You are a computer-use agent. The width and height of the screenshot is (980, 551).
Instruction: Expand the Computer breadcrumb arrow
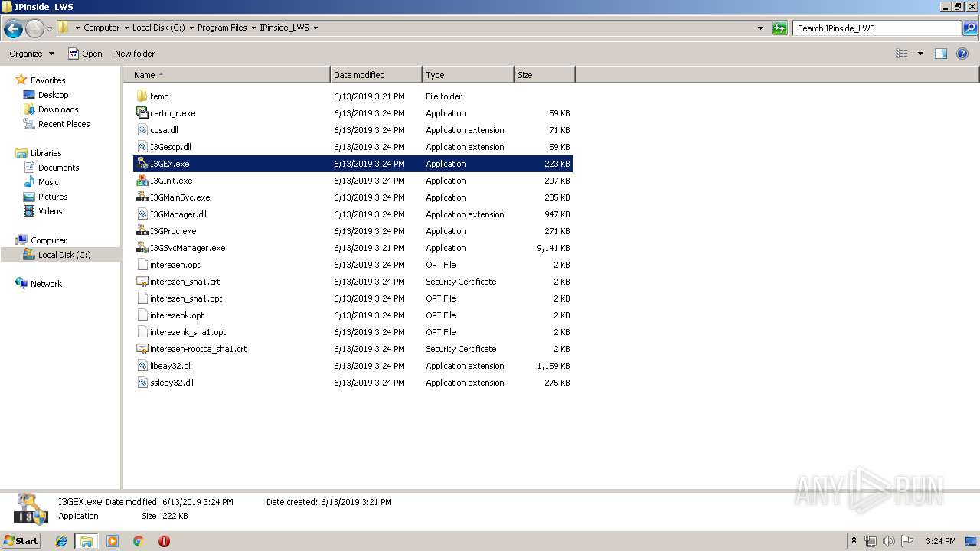[126, 28]
